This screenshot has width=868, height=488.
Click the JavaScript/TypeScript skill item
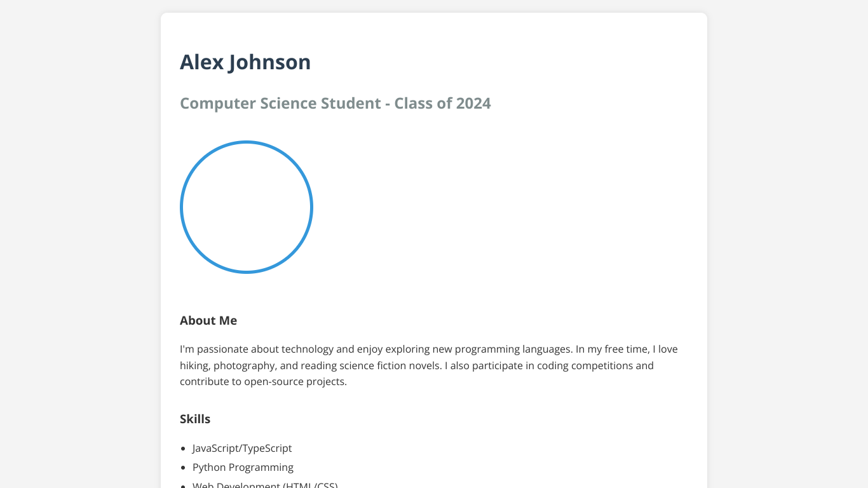[242, 449]
